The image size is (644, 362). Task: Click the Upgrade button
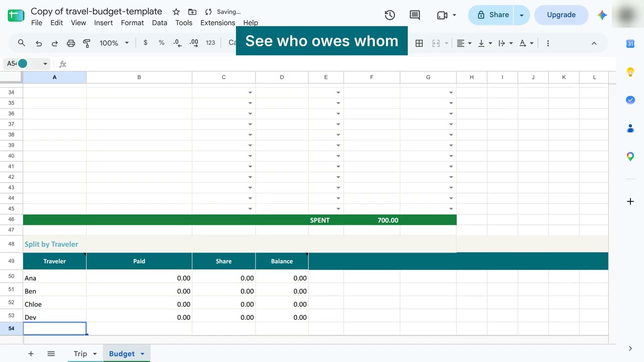point(561,15)
